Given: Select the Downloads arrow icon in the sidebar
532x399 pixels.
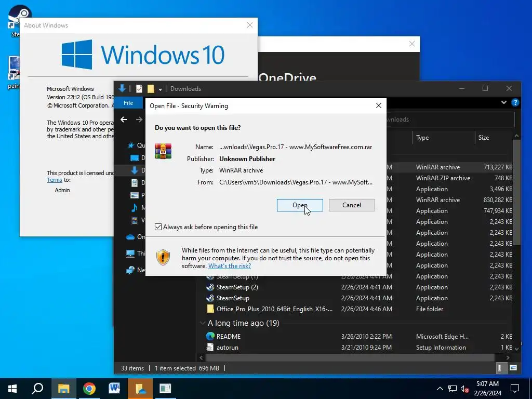Looking at the screenshot, I should 135,170.
